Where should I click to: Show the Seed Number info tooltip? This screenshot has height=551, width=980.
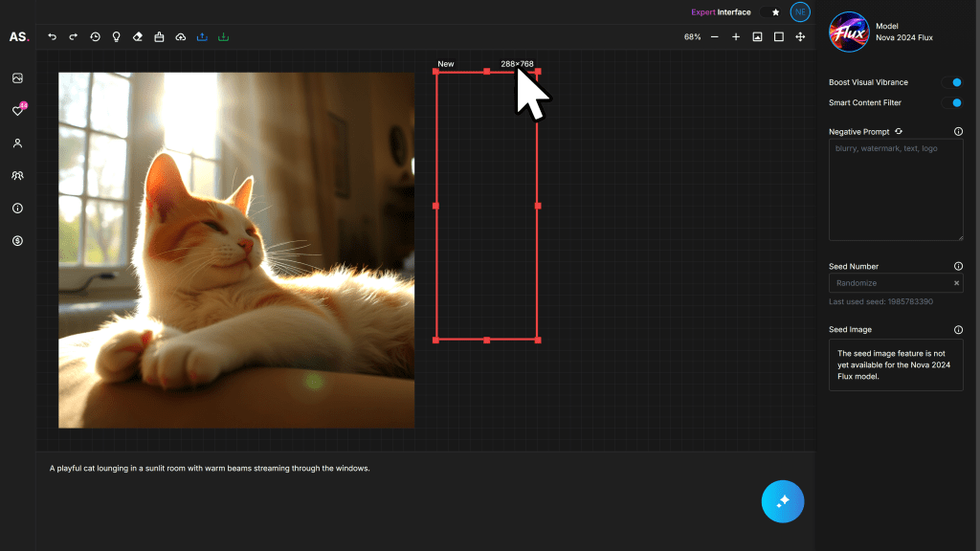pos(958,266)
